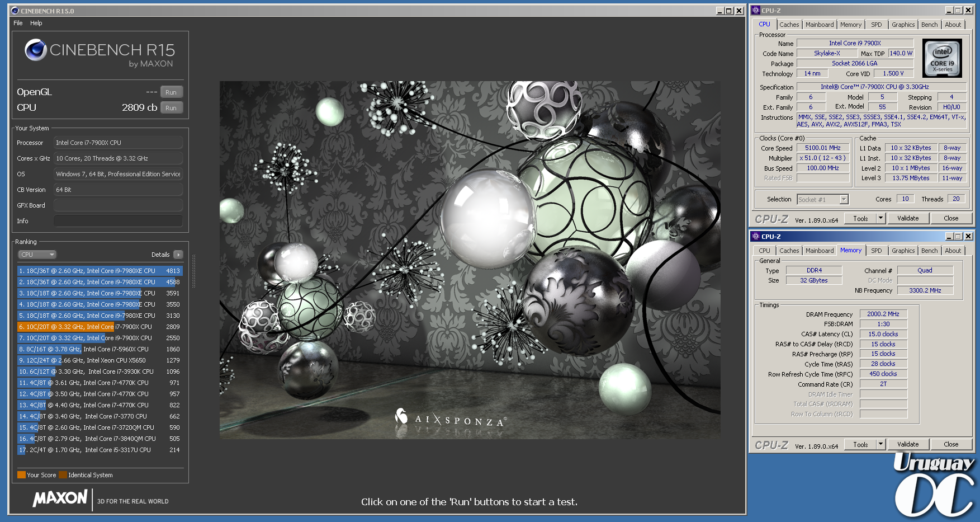The height and width of the screenshot is (522, 980).
Task: Switch to CPU tab in bottom CPU-Z window
Action: pos(764,251)
